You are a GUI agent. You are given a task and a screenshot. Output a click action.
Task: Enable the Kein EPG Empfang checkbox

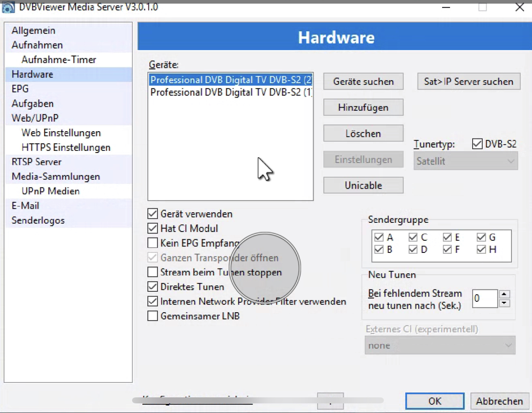tap(153, 243)
